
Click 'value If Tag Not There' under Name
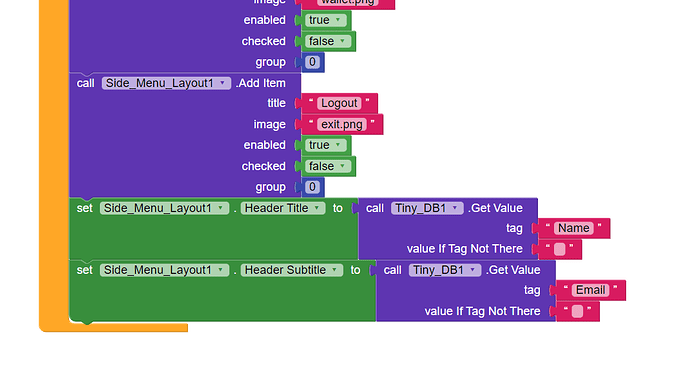tap(465, 249)
